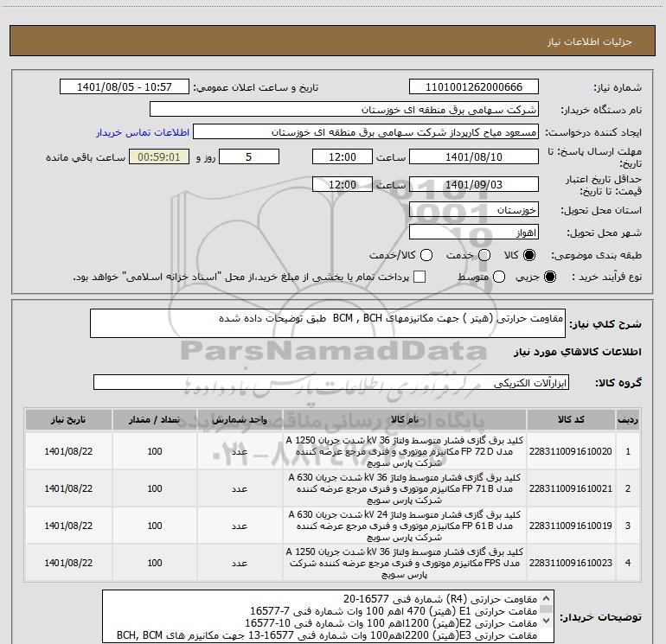Click the ایجاد کننده درخواست field
This screenshot has width=666, height=644.
pyautogui.click(x=365, y=133)
